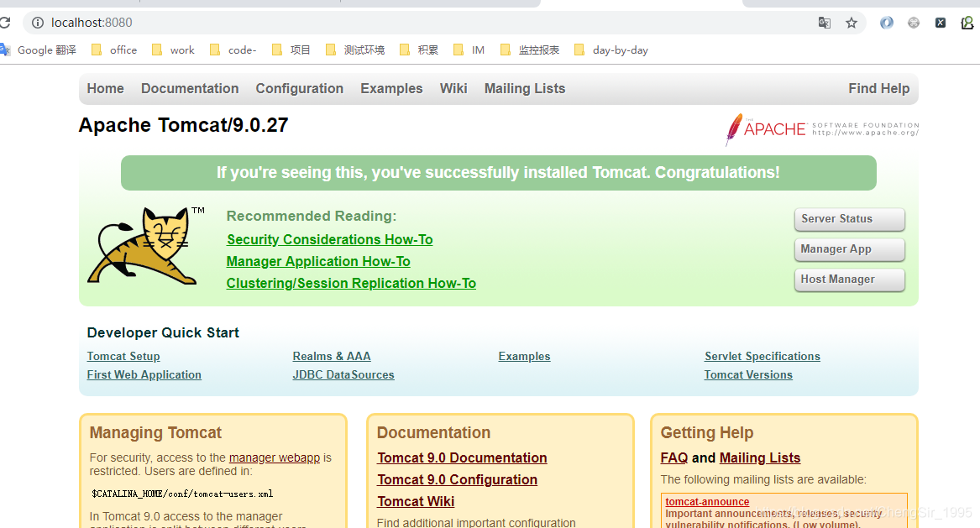Click the $CATALINA_HOME/conf/tomcat-users.xml path text
Image resolution: width=980 pixels, height=528 pixels.
point(182,494)
